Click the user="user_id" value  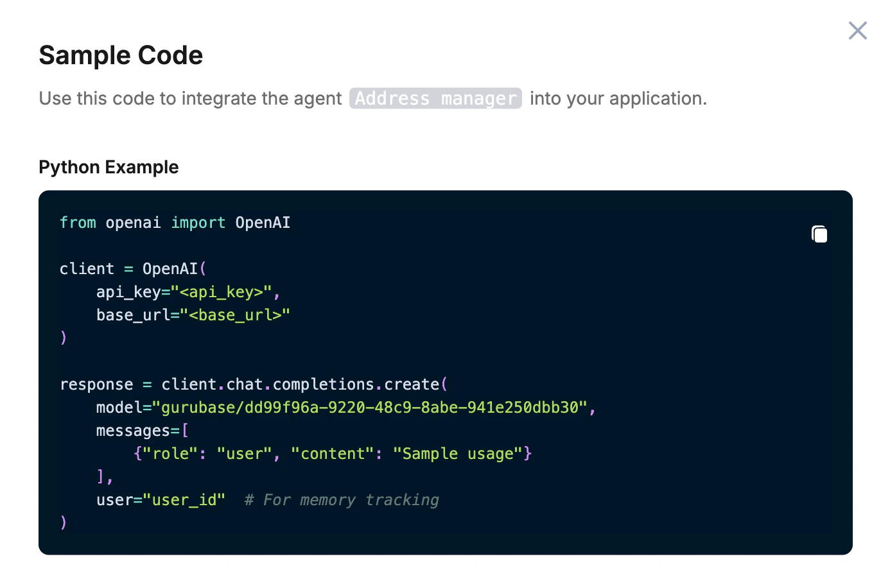pos(184,500)
